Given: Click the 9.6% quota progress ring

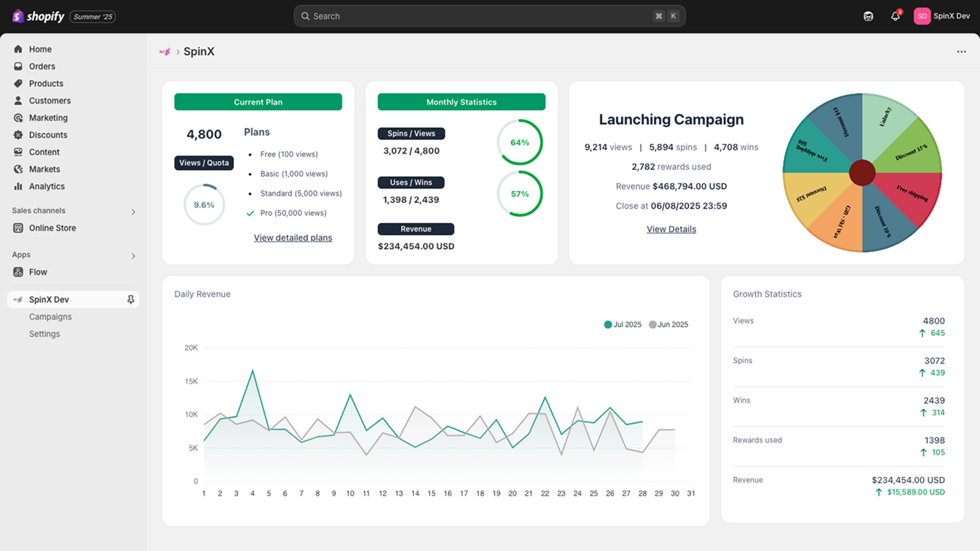Looking at the screenshot, I should pos(204,204).
